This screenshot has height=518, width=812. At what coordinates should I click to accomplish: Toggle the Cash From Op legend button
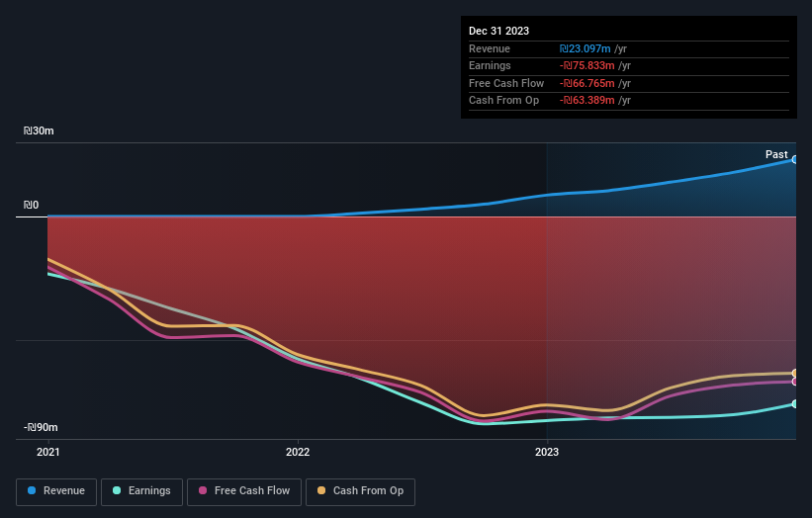point(360,491)
